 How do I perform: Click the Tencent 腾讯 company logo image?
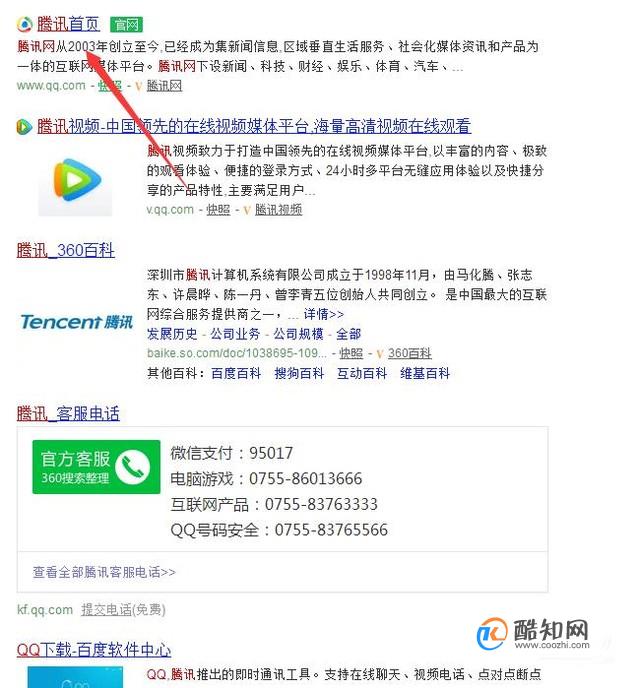click(76, 322)
